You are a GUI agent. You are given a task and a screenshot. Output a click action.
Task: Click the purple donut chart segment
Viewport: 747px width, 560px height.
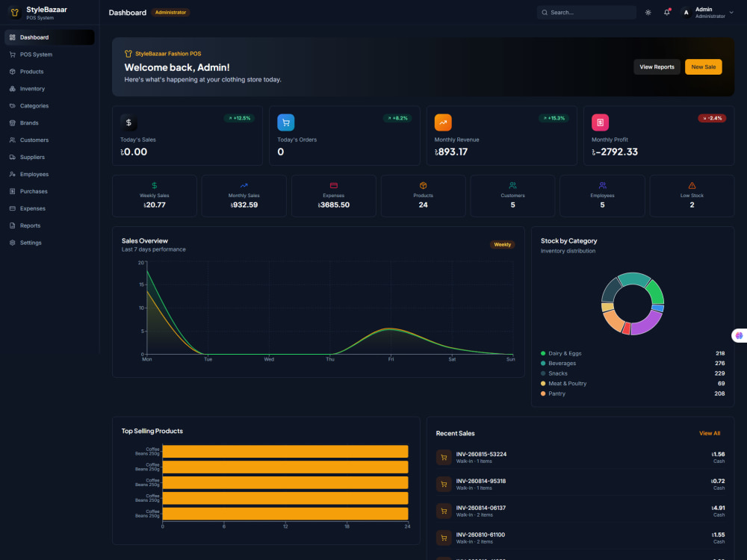coord(647,324)
